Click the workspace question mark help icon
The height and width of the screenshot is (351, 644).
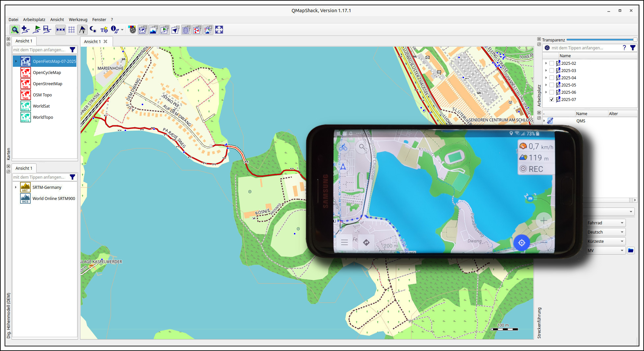point(624,48)
